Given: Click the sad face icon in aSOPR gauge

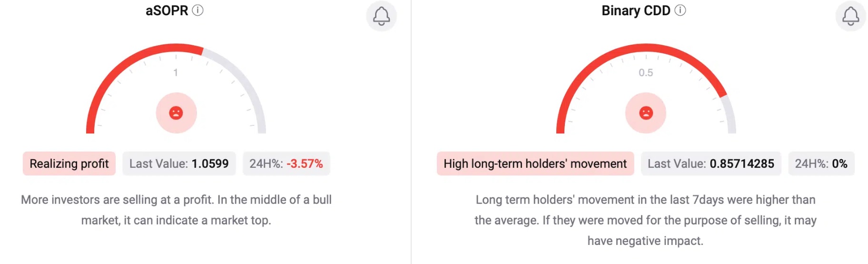Looking at the screenshot, I should click(176, 113).
